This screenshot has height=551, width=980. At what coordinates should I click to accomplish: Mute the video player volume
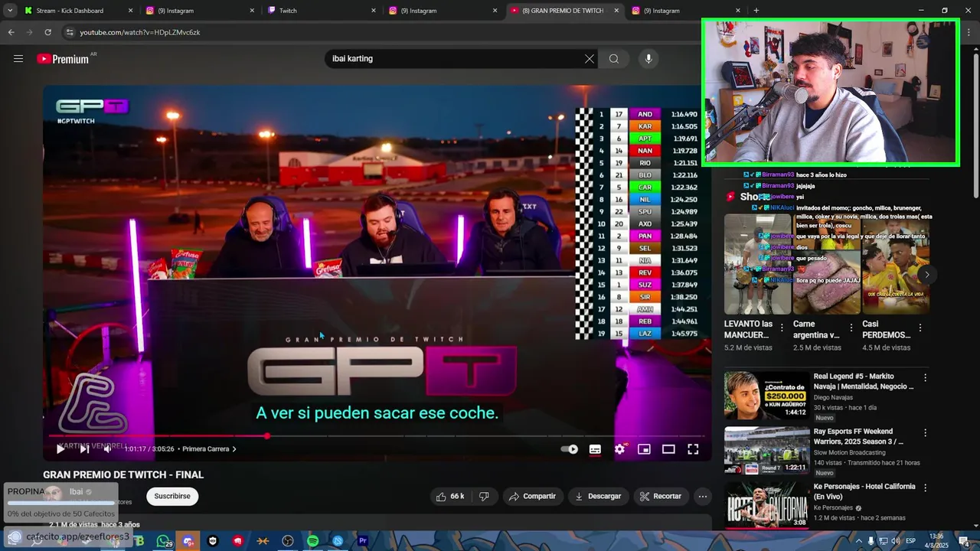[x=108, y=449]
